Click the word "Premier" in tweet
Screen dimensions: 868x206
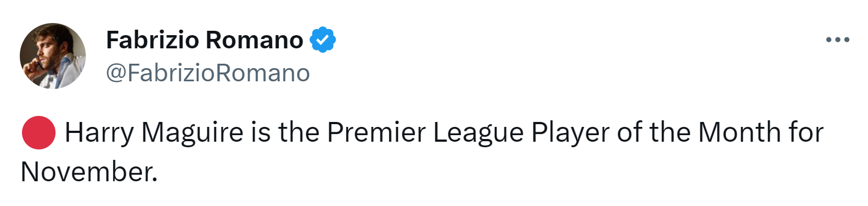377,132
